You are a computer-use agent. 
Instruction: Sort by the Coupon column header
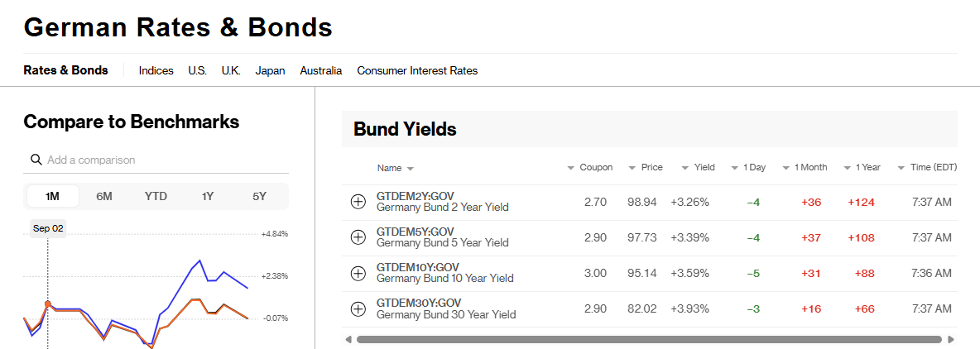click(x=589, y=167)
